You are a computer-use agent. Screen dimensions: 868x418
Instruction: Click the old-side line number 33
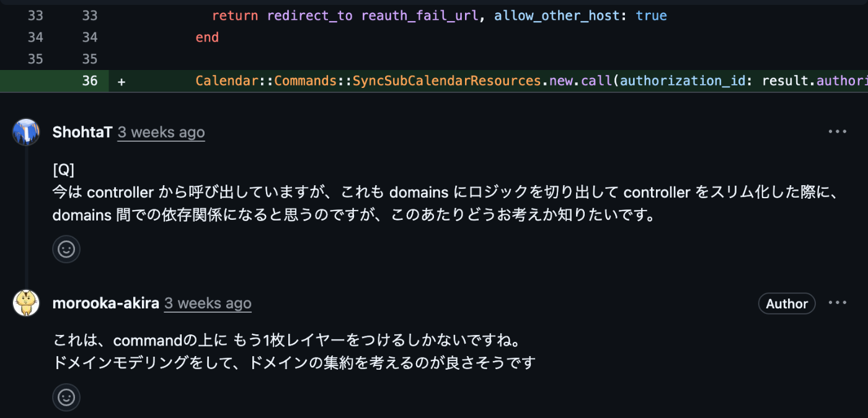pos(35,15)
